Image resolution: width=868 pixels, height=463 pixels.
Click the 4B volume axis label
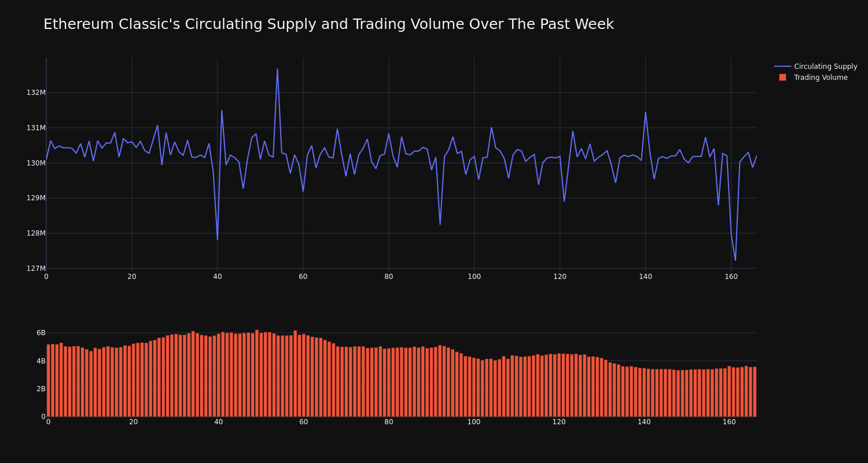coord(41,361)
